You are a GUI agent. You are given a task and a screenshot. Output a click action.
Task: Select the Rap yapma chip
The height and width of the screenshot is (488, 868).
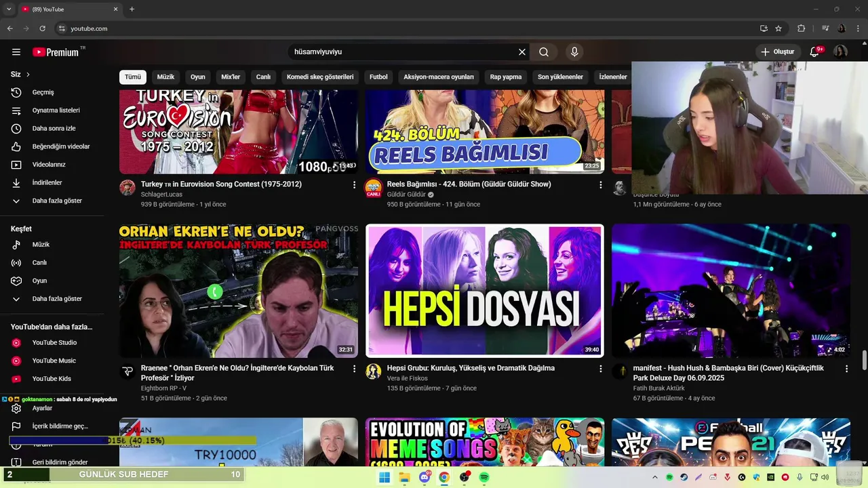tap(506, 77)
